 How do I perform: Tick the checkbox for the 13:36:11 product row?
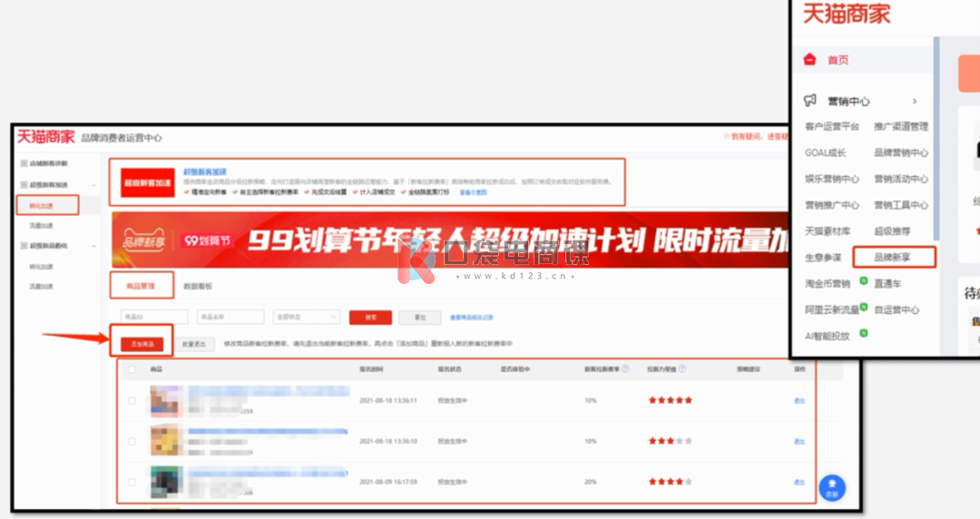(x=132, y=400)
